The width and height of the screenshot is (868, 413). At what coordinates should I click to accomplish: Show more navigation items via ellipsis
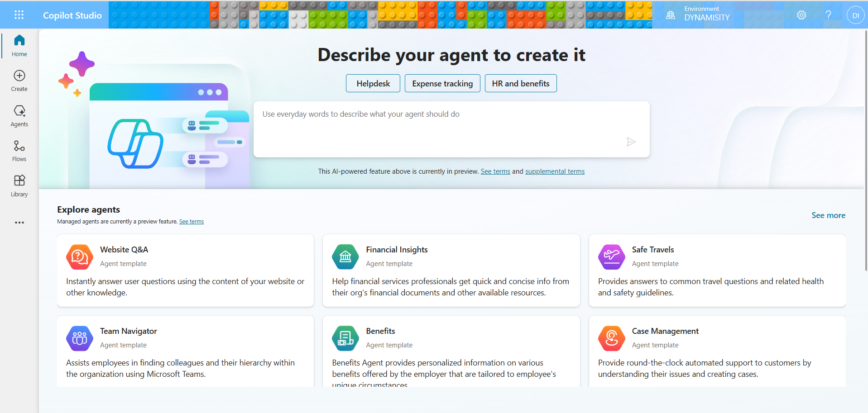click(x=19, y=223)
